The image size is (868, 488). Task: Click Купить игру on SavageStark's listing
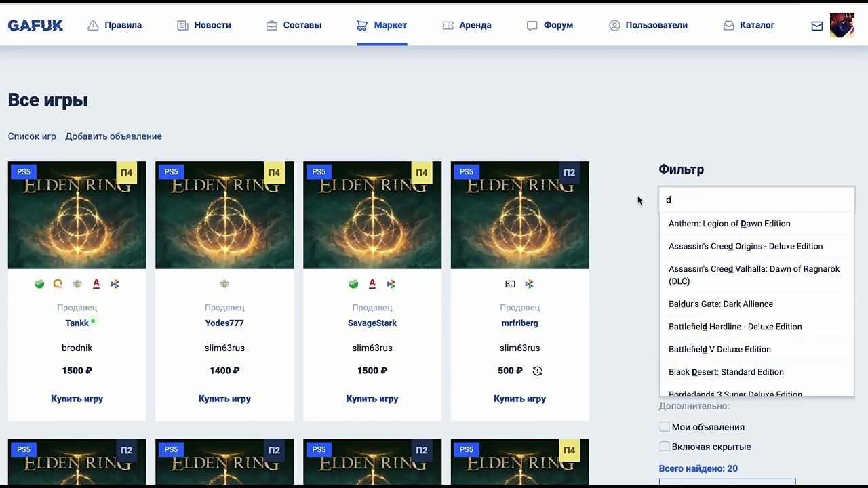click(x=372, y=399)
